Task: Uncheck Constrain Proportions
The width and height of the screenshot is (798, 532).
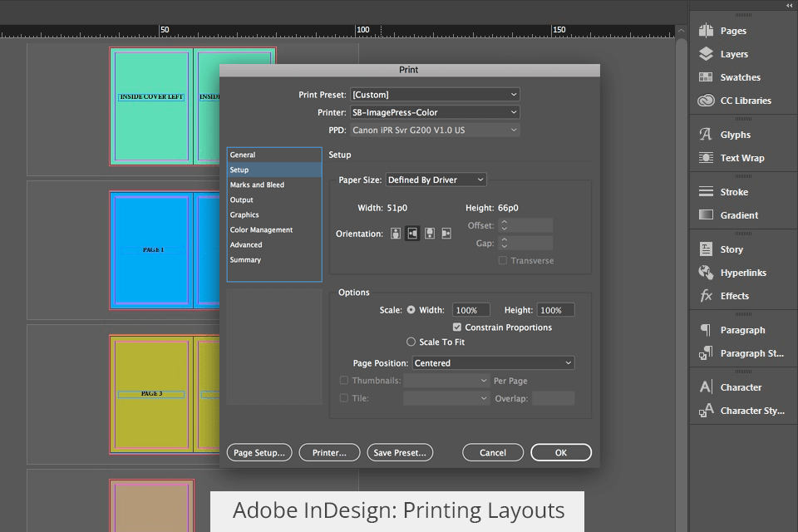Action: point(457,327)
